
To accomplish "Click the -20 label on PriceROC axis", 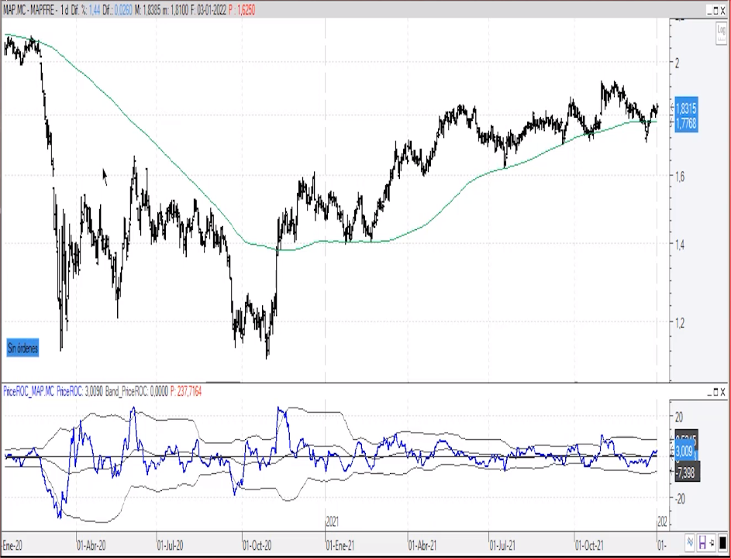I will (679, 499).
